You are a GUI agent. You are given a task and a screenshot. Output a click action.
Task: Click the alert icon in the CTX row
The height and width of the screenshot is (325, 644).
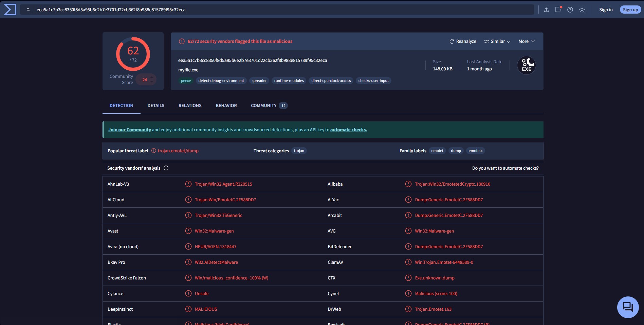point(408,278)
